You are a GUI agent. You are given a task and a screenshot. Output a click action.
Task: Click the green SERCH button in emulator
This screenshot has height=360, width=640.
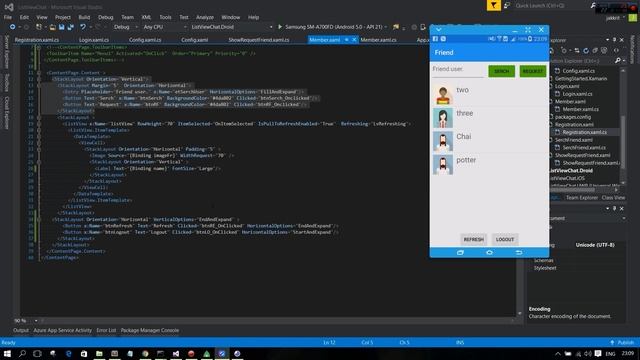click(502, 71)
